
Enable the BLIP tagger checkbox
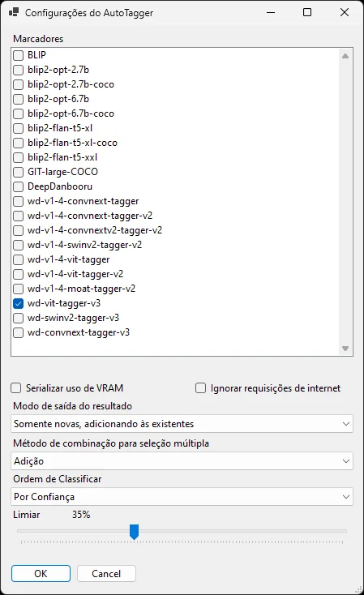18,55
